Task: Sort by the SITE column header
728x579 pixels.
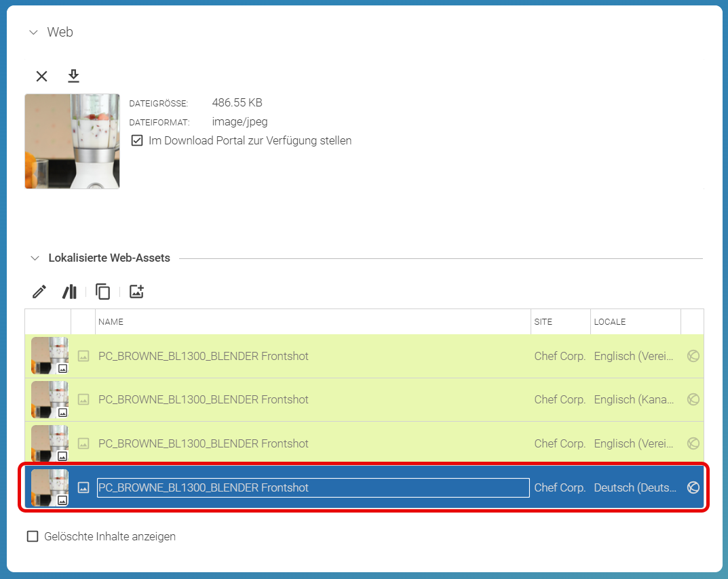Action: click(543, 322)
